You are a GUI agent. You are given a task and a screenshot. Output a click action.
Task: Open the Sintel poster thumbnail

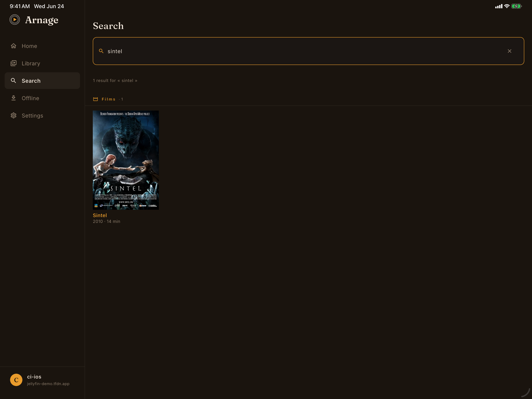(126, 160)
